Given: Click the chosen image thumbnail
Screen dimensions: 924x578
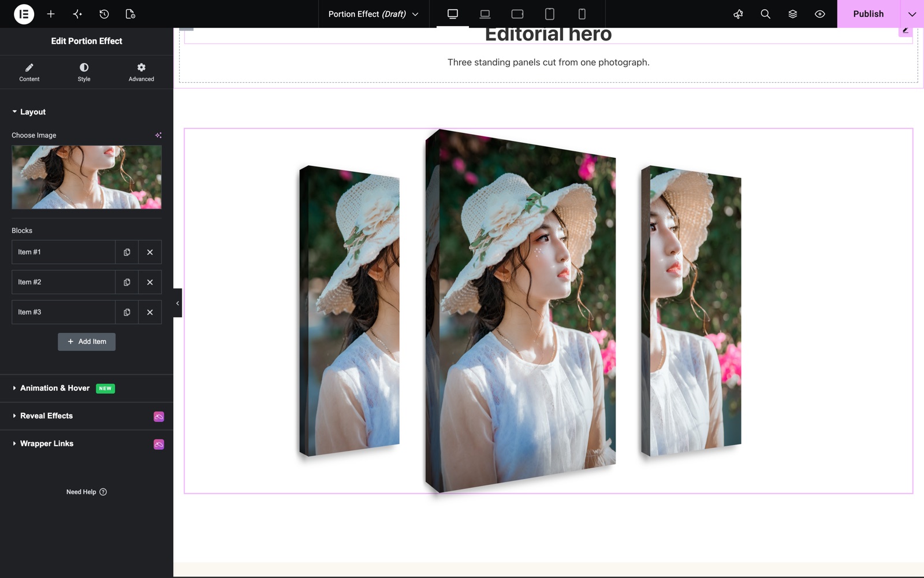Looking at the screenshot, I should [87, 177].
